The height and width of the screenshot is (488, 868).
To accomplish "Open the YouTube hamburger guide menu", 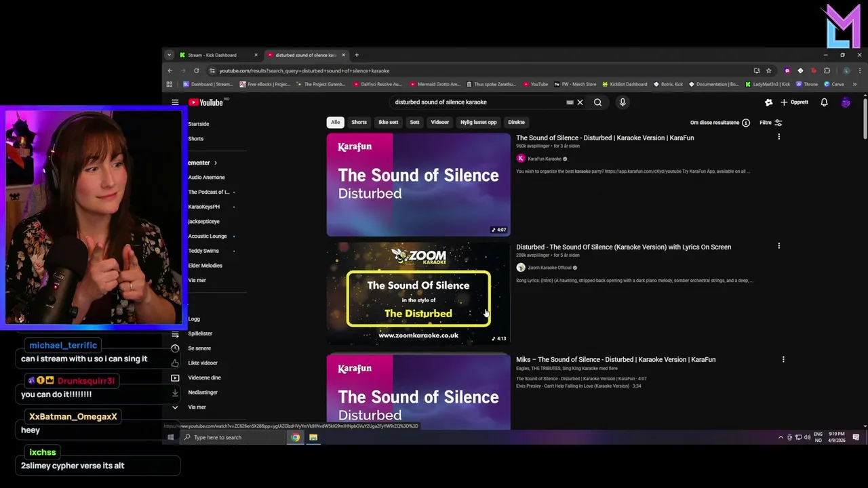I will click(175, 102).
